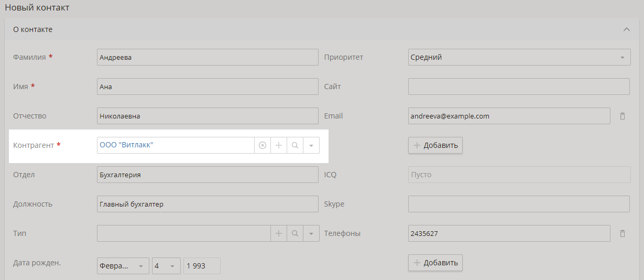Click the Дата рожден. label
This screenshot has width=644, height=280.
(x=37, y=263)
